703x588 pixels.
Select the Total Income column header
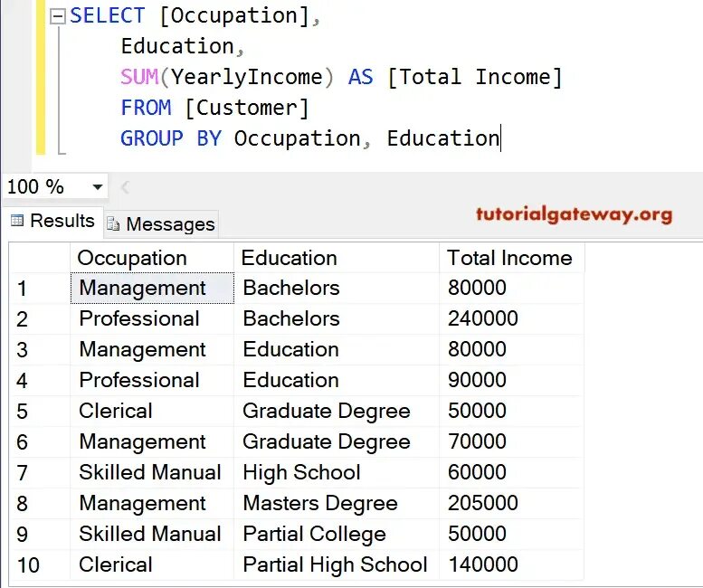coord(511,258)
